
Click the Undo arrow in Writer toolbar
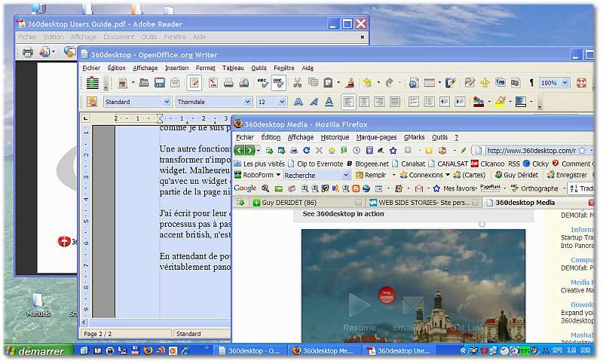point(368,83)
